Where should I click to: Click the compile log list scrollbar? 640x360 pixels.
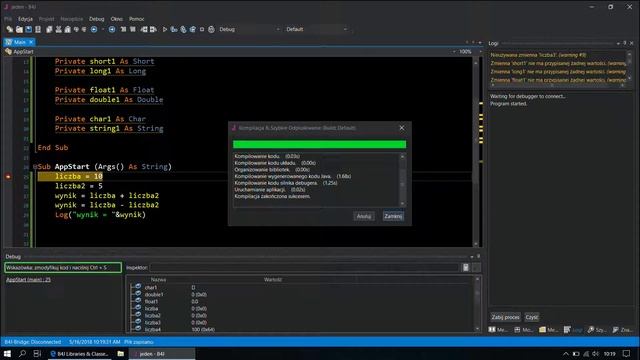click(402, 180)
